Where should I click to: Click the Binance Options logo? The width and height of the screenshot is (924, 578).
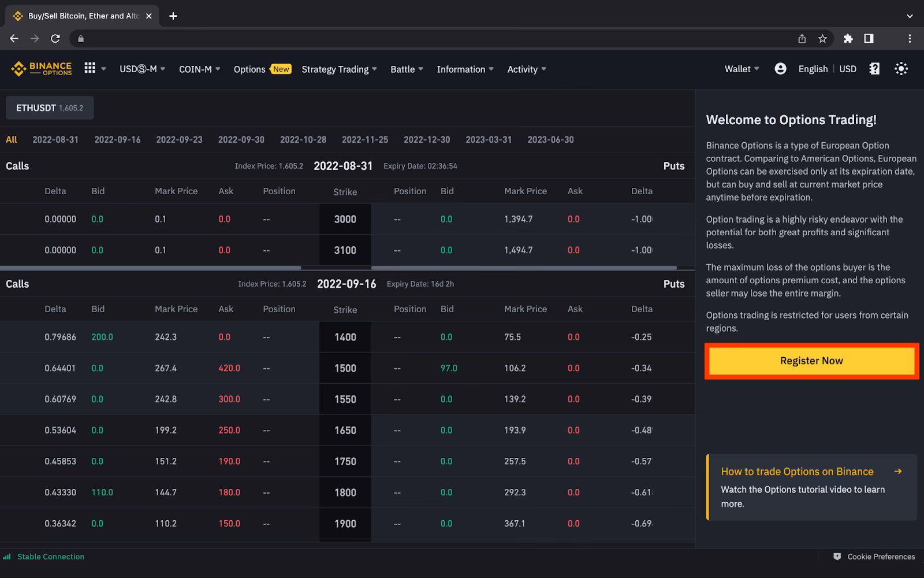point(40,69)
